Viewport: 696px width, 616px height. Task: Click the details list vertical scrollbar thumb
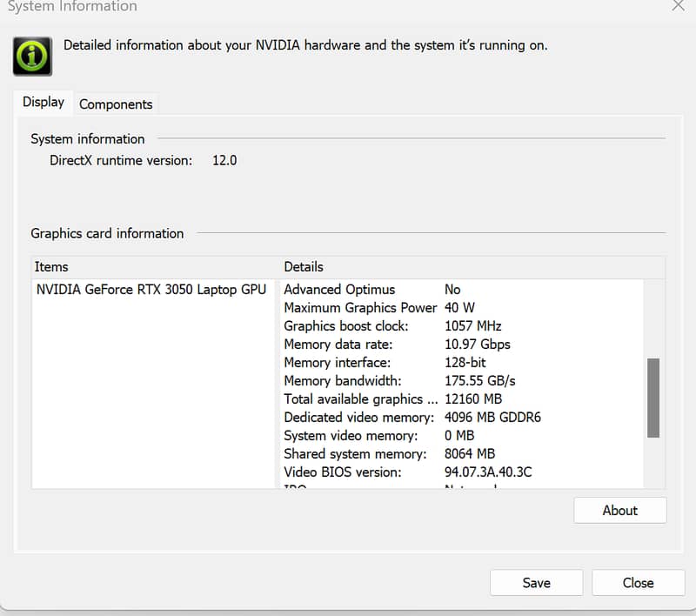(652, 398)
